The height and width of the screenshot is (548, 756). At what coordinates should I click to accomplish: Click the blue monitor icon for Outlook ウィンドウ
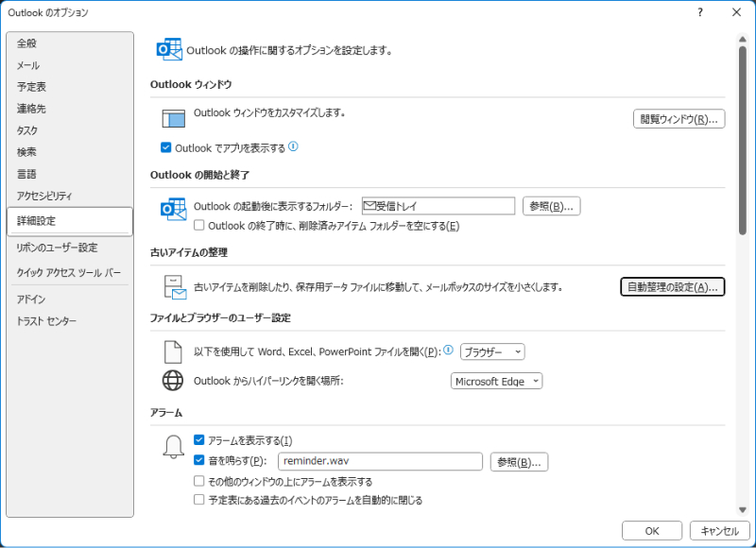coord(175,118)
